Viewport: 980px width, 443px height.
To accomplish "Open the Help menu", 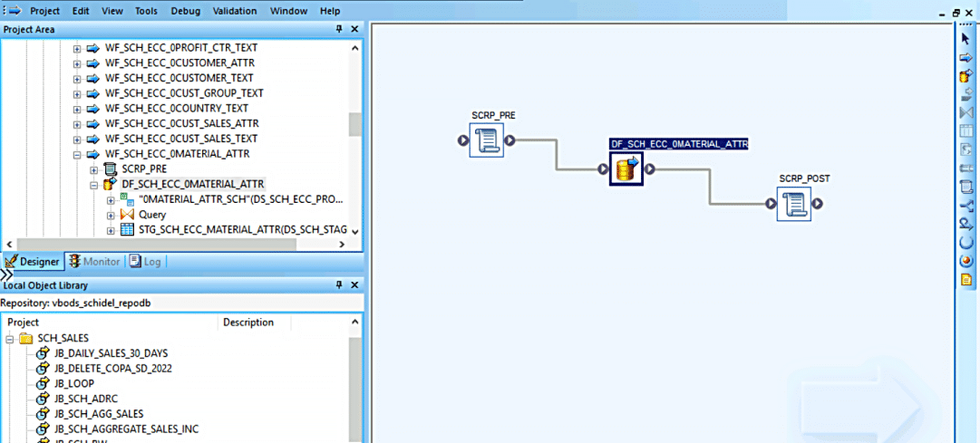I will point(330,11).
